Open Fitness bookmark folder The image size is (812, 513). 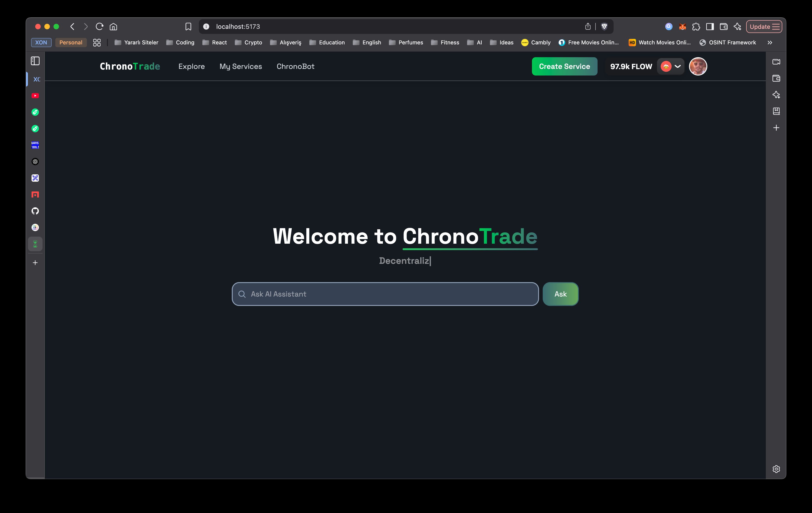(445, 43)
